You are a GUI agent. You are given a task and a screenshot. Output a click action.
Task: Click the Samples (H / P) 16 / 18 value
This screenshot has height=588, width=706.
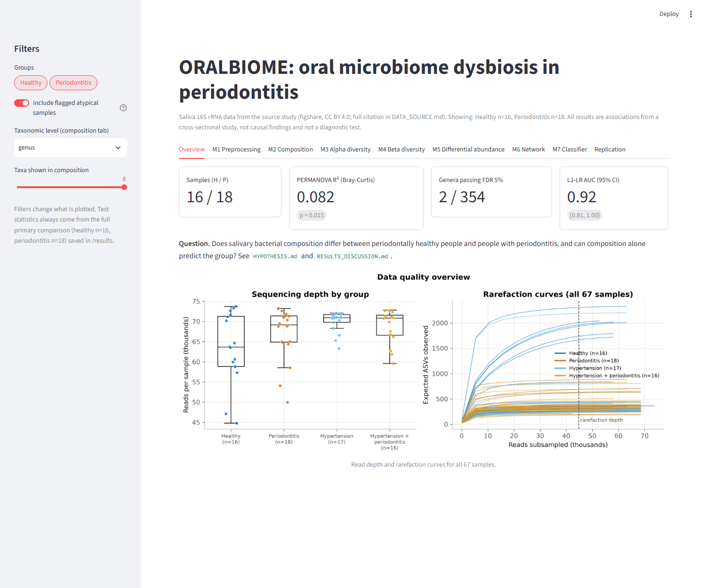(x=209, y=197)
